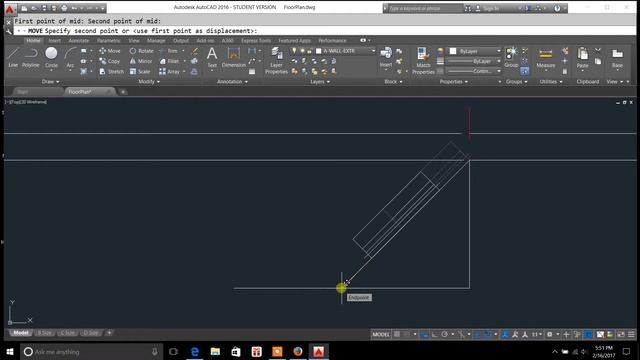The width and height of the screenshot is (640, 360).
Task: Click the keyword search field
Action: (x=424, y=8)
